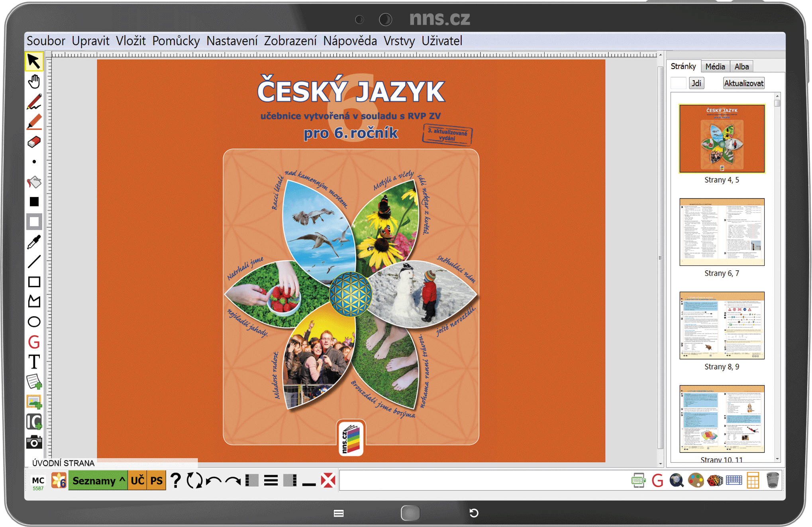Open the camera screenshot tool
This screenshot has width=812, height=527.
[x=34, y=442]
